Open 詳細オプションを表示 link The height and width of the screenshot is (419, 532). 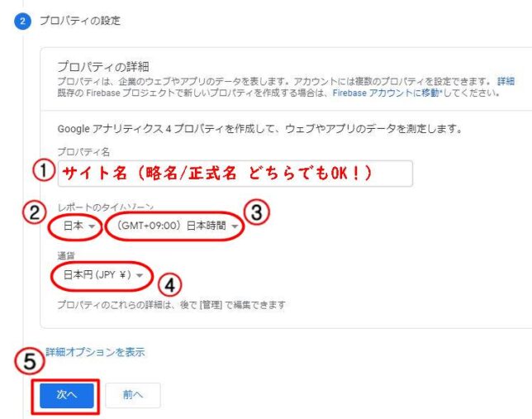[95, 352]
